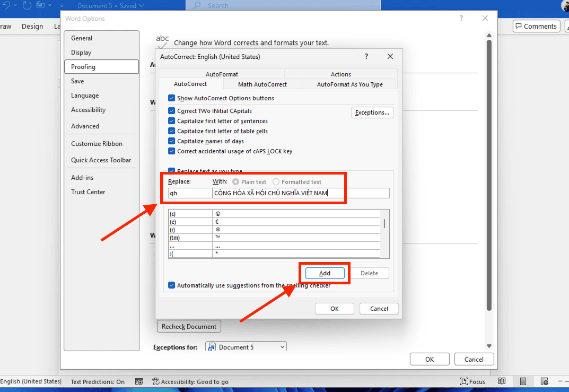
Task: Toggle Capitalize names of days checkbox
Action: (x=172, y=141)
